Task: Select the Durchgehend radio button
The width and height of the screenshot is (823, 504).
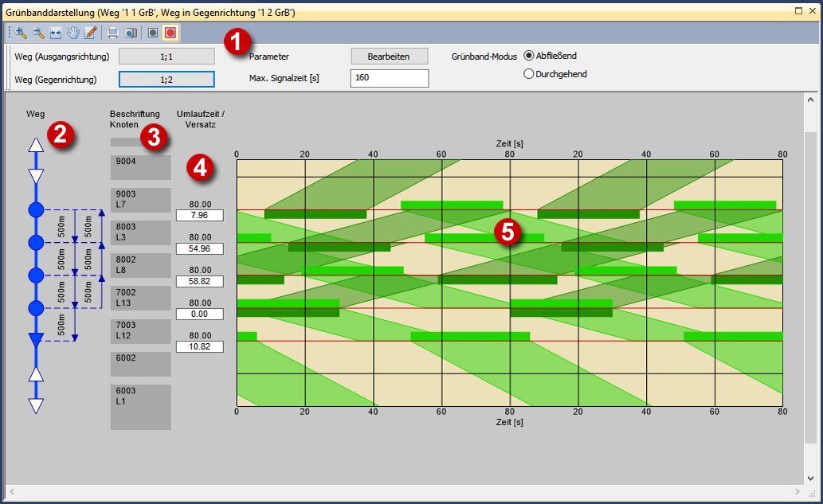Action: (529, 74)
